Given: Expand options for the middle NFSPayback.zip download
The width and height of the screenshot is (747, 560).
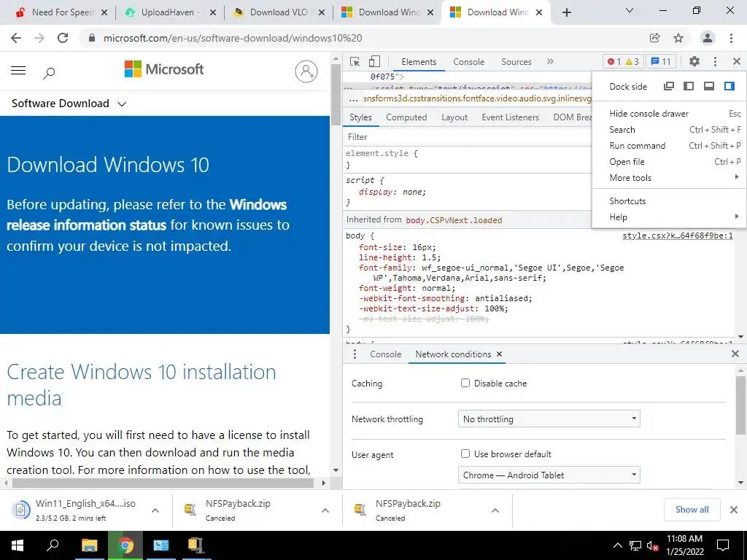Looking at the screenshot, I should click(325, 510).
